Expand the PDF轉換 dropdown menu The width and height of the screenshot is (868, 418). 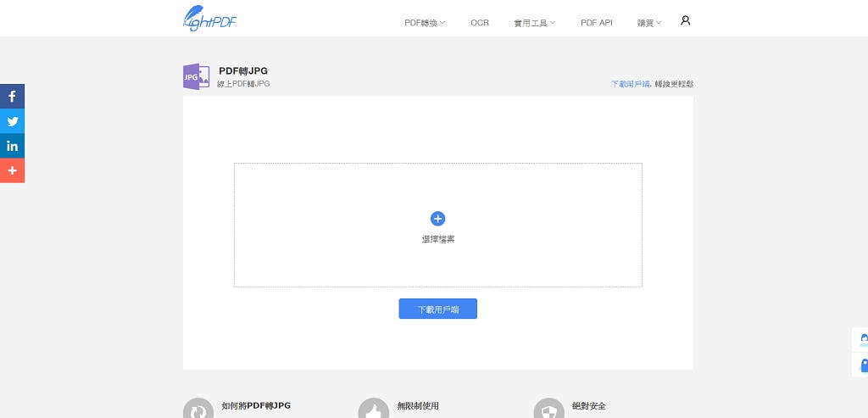pyautogui.click(x=425, y=23)
